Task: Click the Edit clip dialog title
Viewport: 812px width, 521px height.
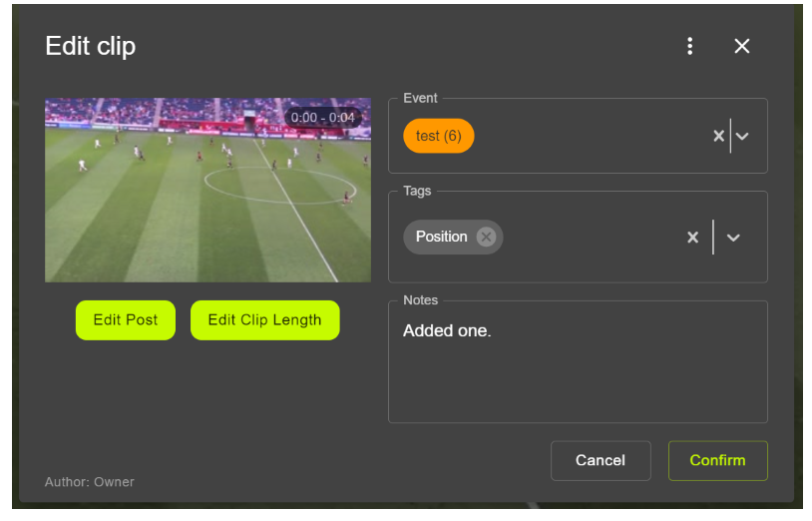Action: click(x=91, y=46)
